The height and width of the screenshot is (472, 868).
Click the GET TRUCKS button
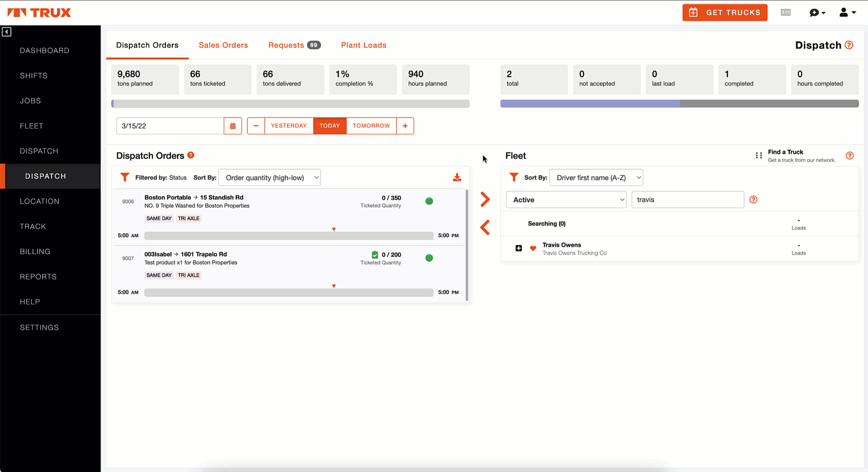pos(725,13)
